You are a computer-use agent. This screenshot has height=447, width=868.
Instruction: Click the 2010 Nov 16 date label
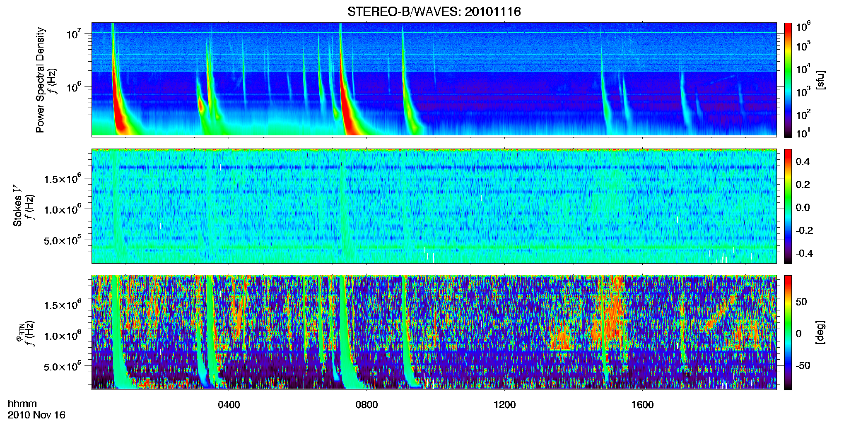36,415
